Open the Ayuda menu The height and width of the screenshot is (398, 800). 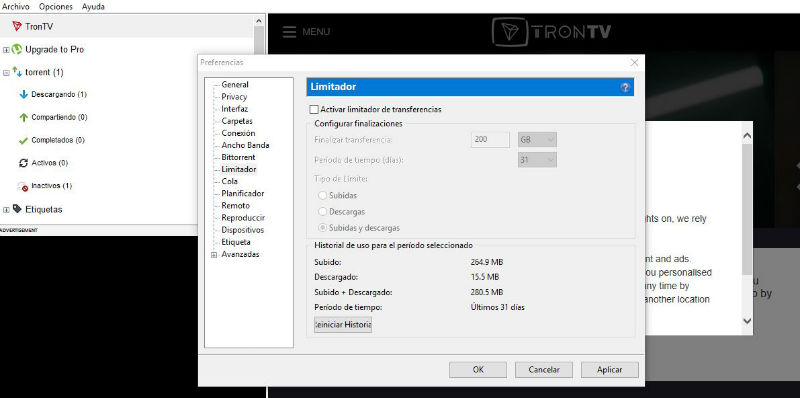click(93, 7)
